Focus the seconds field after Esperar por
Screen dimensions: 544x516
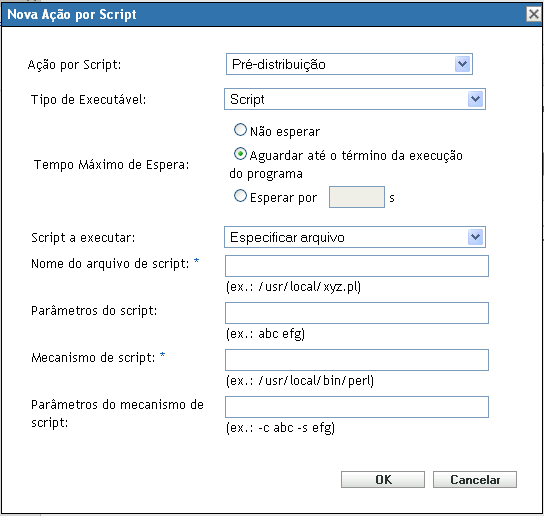(x=357, y=197)
